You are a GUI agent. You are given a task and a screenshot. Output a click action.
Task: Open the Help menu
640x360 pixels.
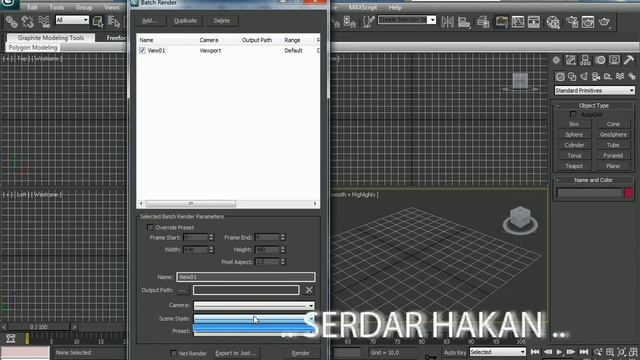[395, 7]
